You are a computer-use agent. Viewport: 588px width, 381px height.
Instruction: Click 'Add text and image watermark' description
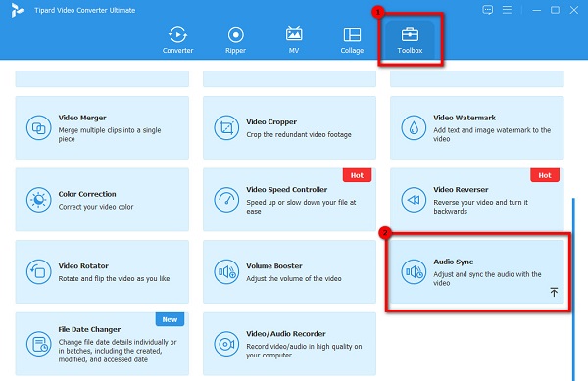(x=492, y=134)
